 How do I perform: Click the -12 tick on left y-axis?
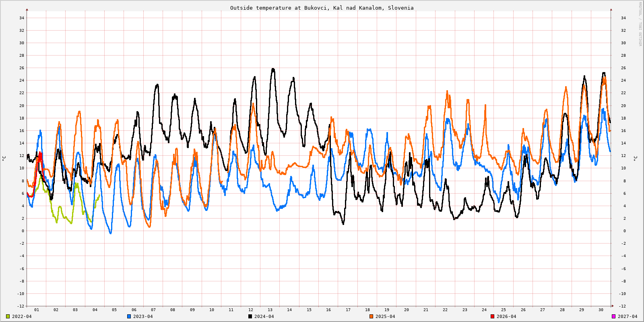pos(21,306)
